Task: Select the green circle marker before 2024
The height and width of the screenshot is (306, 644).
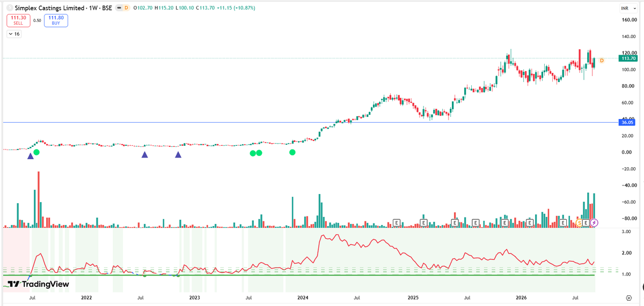Action: pos(292,152)
